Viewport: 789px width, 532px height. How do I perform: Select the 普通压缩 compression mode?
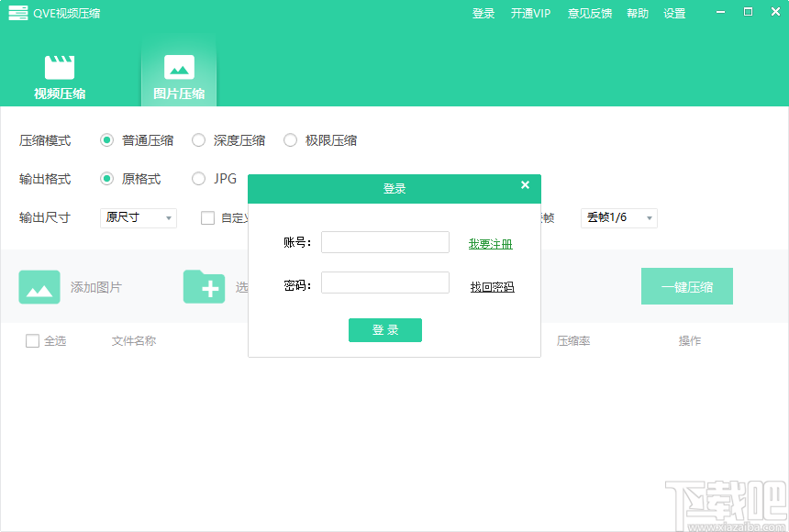tap(107, 140)
